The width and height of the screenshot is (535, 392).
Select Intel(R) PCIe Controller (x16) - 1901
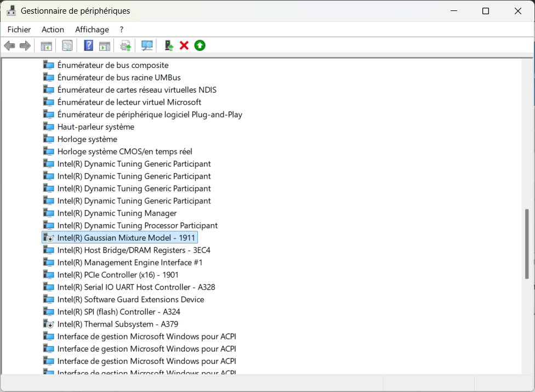click(118, 275)
